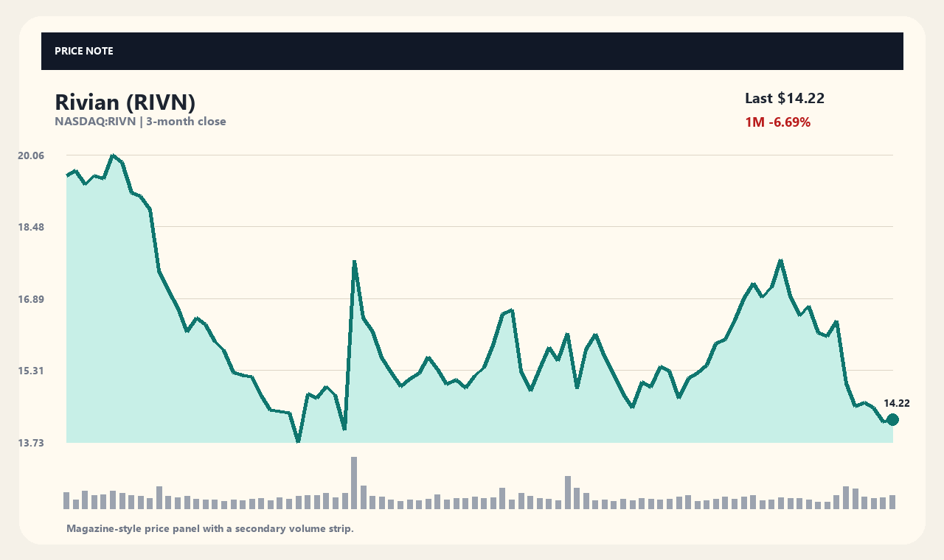This screenshot has height=560, width=944.
Task: Click the 18.48 y-axis label
Action: click(31, 227)
